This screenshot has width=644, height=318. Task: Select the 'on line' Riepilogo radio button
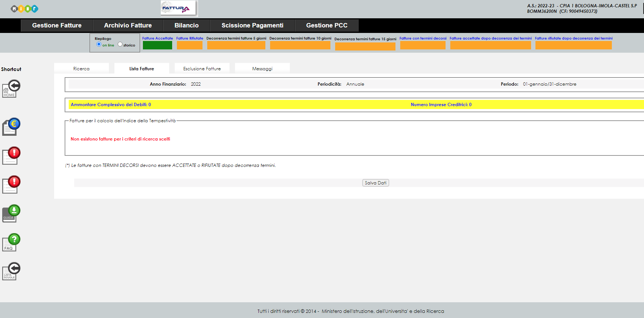(x=99, y=44)
